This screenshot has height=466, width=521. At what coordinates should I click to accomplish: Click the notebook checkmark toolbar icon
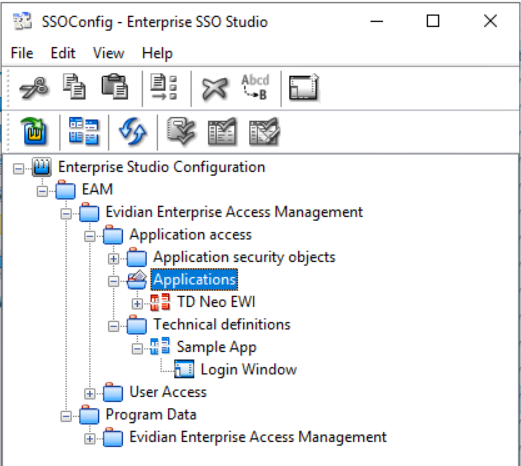pyautogui.click(x=181, y=131)
